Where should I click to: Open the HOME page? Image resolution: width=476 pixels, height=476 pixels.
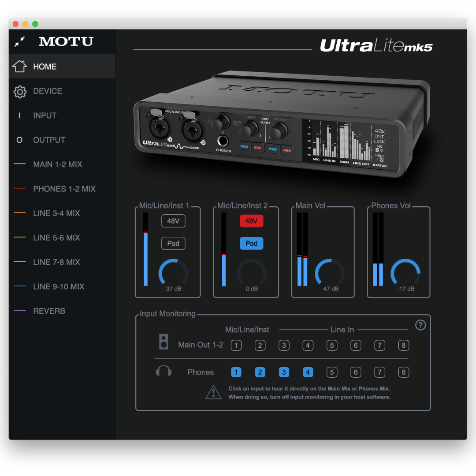(x=62, y=66)
